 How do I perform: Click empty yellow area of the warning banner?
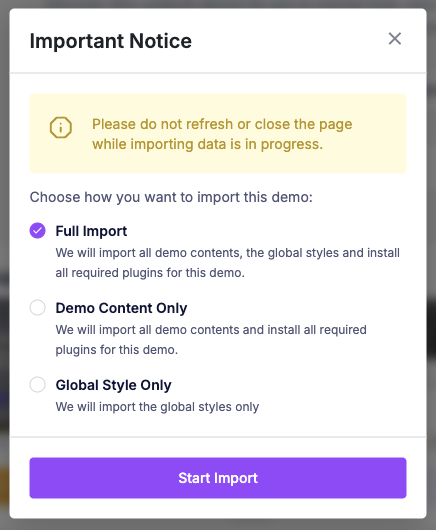pos(379,159)
